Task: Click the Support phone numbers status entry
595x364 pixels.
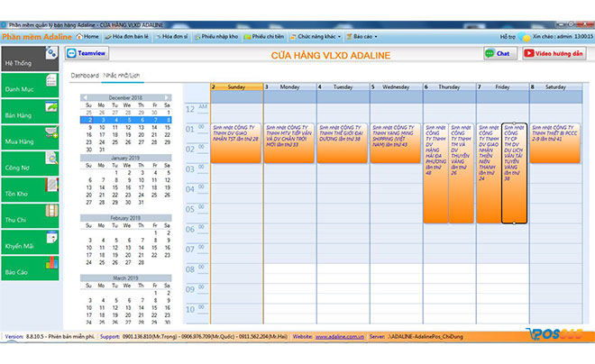Action: click(194, 337)
